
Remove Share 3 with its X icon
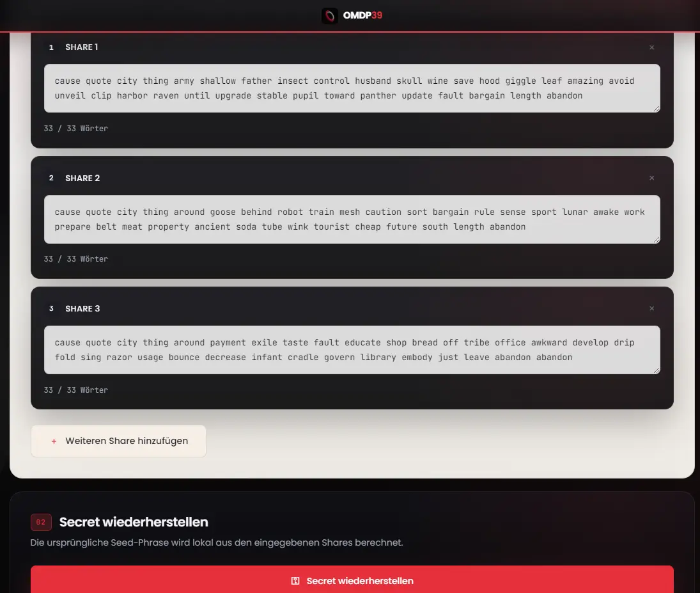651,308
